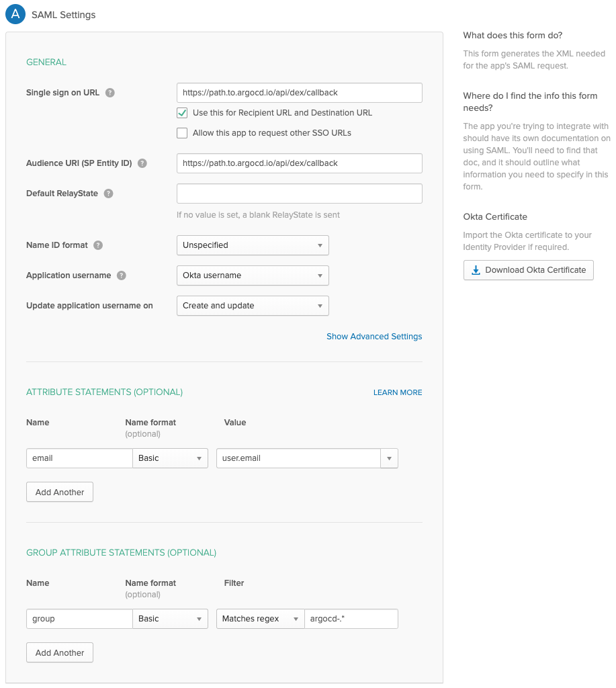Screen dimensions: 616x688
Task: Click help icon beside Single sign on URL
Action: (110, 93)
